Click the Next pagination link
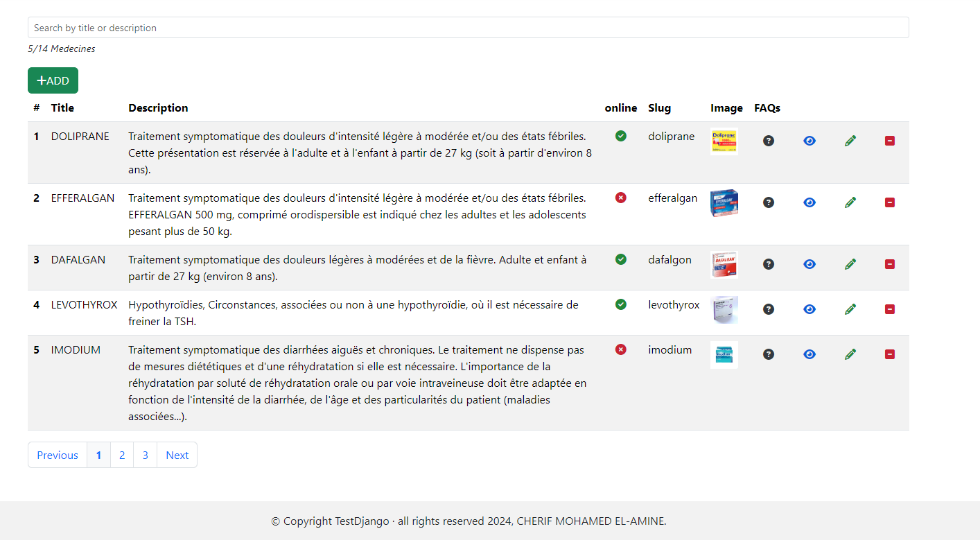The height and width of the screenshot is (556, 980). [177, 455]
